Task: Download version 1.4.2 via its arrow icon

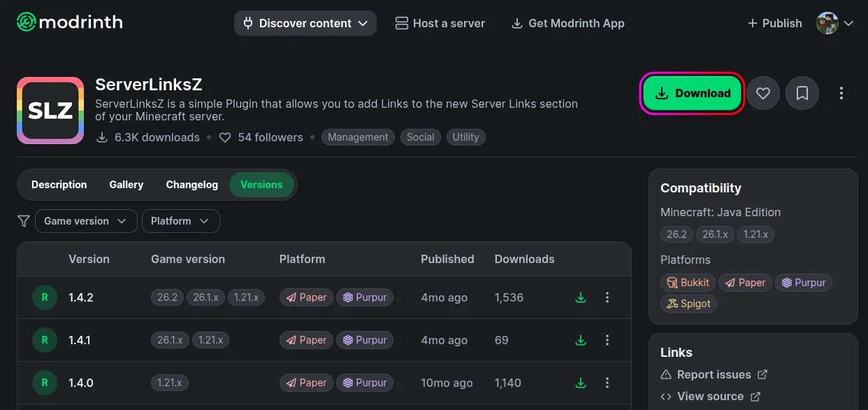Action: (x=580, y=297)
